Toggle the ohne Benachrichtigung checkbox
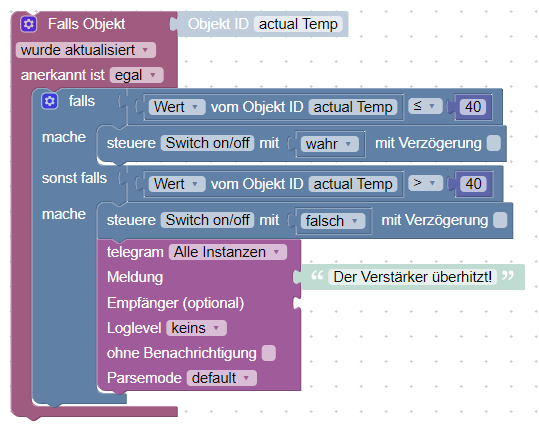The width and height of the screenshot is (539, 431). [x=268, y=353]
